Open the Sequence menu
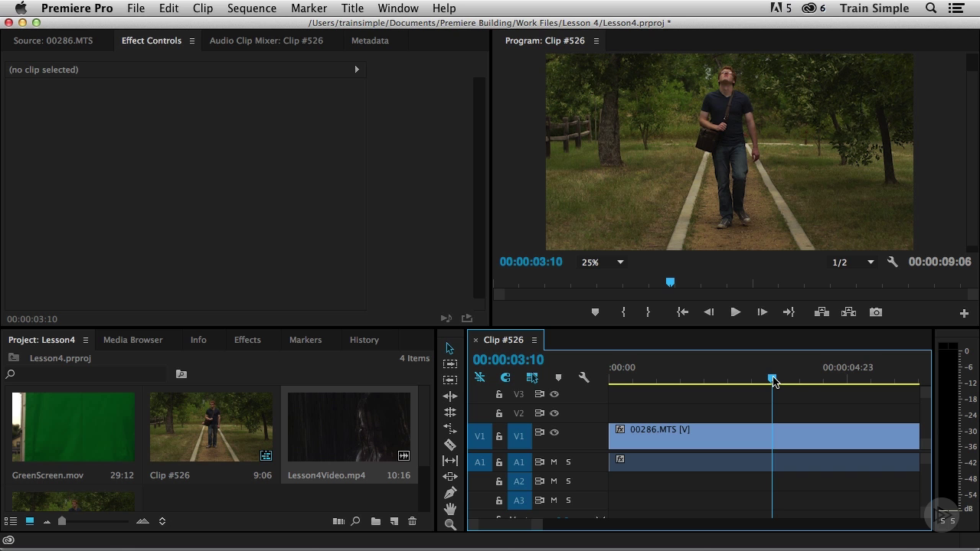 pyautogui.click(x=252, y=8)
